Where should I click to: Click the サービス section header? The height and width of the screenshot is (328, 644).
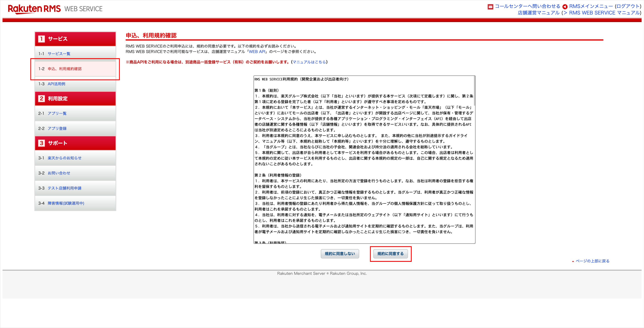(x=75, y=39)
